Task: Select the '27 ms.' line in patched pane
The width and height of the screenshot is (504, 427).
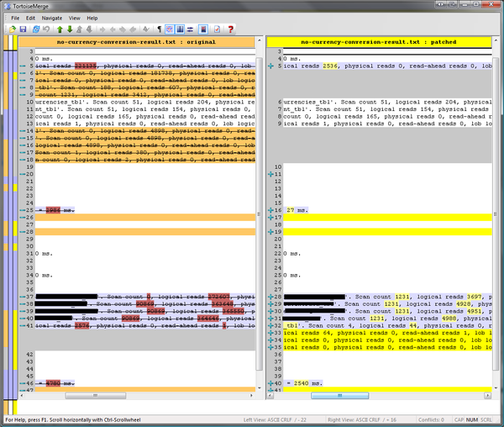Action: pos(387,210)
